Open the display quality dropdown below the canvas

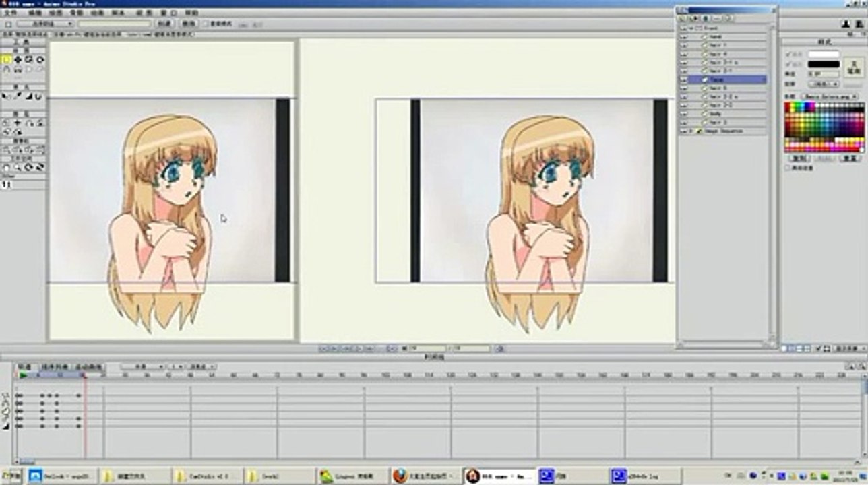[x=850, y=348]
